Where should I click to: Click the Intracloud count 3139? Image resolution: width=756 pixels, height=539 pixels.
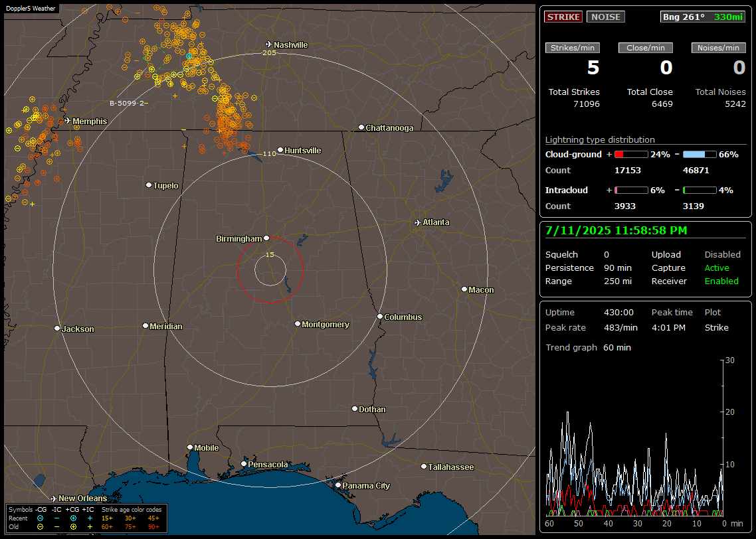tap(694, 206)
